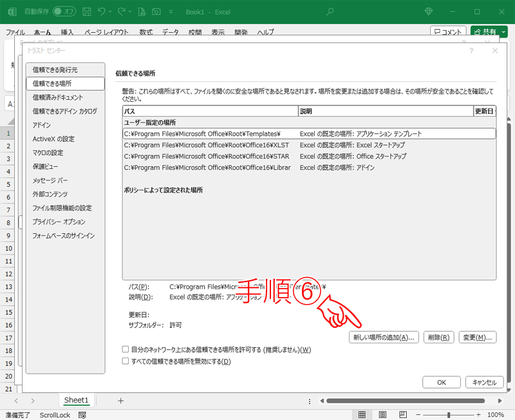Switch to Normal view in status bar
This screenshot has width=515, height=420.
(x=362, y=415)
